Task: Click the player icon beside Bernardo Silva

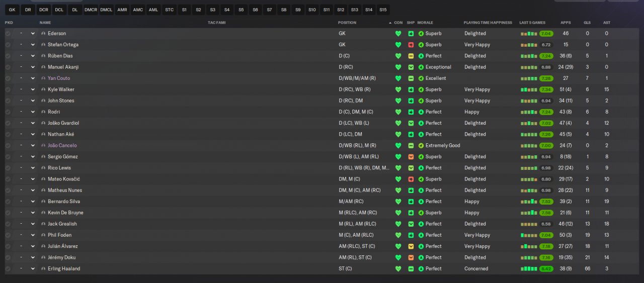Action: (43, 202)
